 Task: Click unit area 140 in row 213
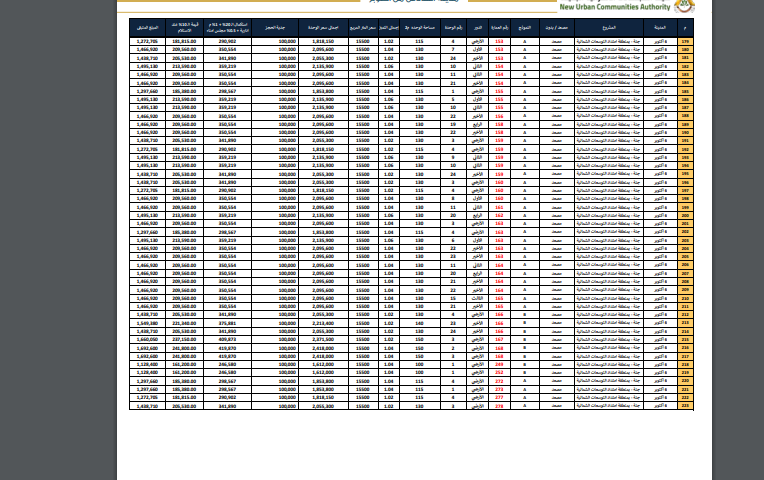pos(419,323)
